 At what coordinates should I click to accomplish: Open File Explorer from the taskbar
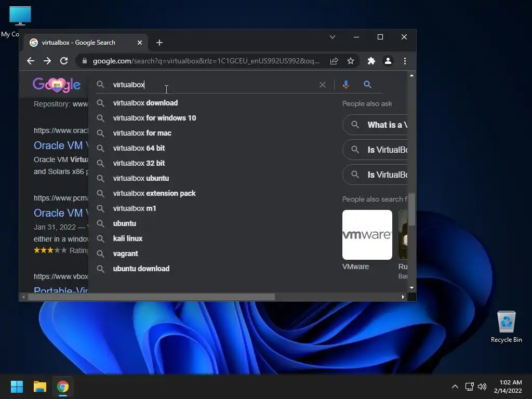click(x=39, y=387)
